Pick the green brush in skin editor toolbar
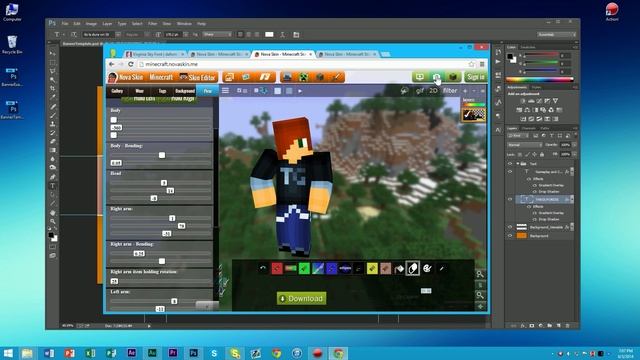 (x=304, y=268)
